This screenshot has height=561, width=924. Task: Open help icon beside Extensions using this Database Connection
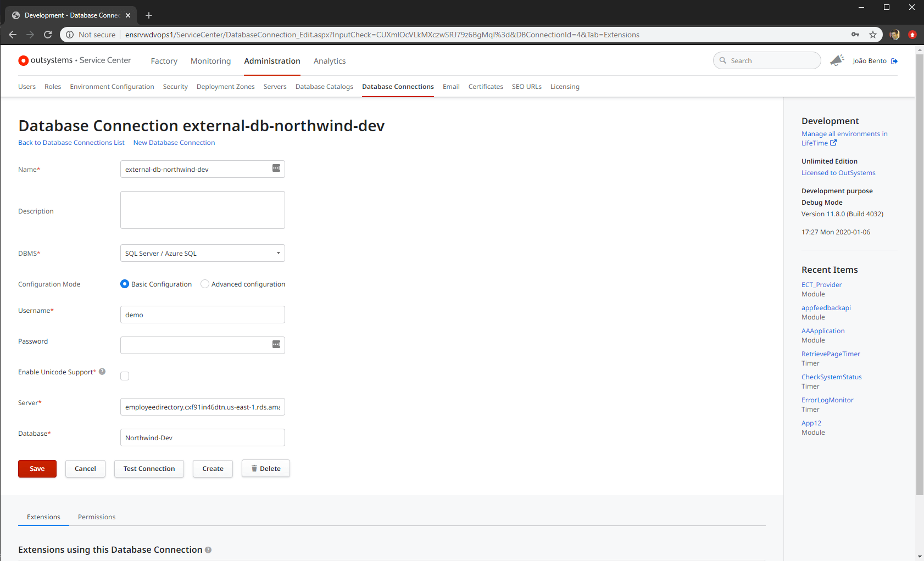208,550
